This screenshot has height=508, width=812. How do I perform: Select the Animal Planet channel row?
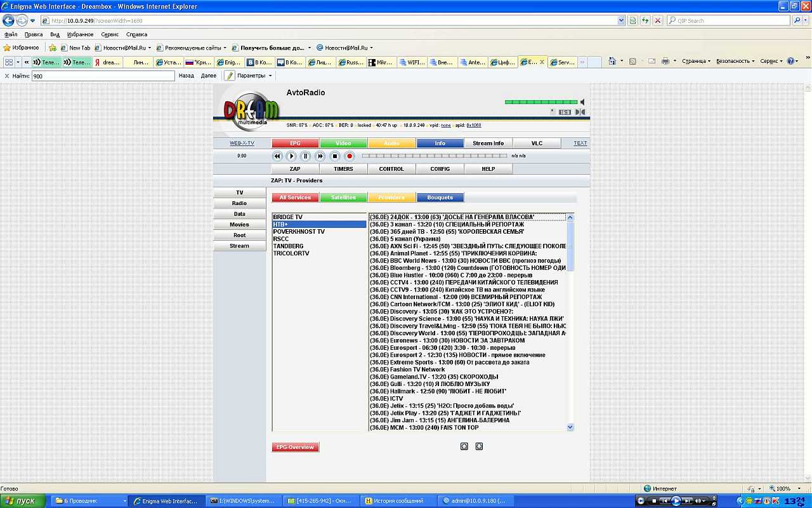468,253
